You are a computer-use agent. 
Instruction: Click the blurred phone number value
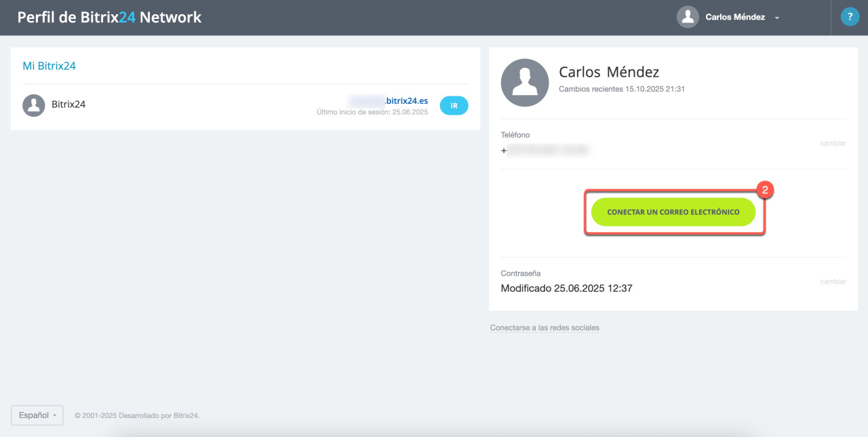click(545, 151)
